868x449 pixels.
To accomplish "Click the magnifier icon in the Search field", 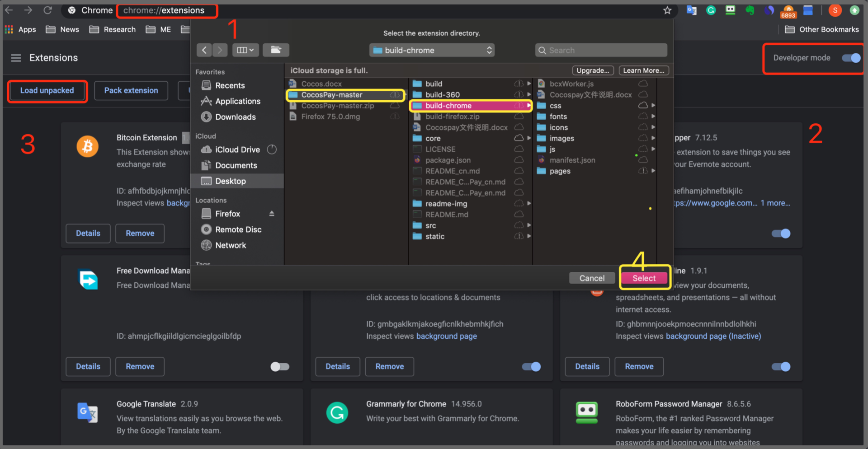I will (x=542, y=51).
